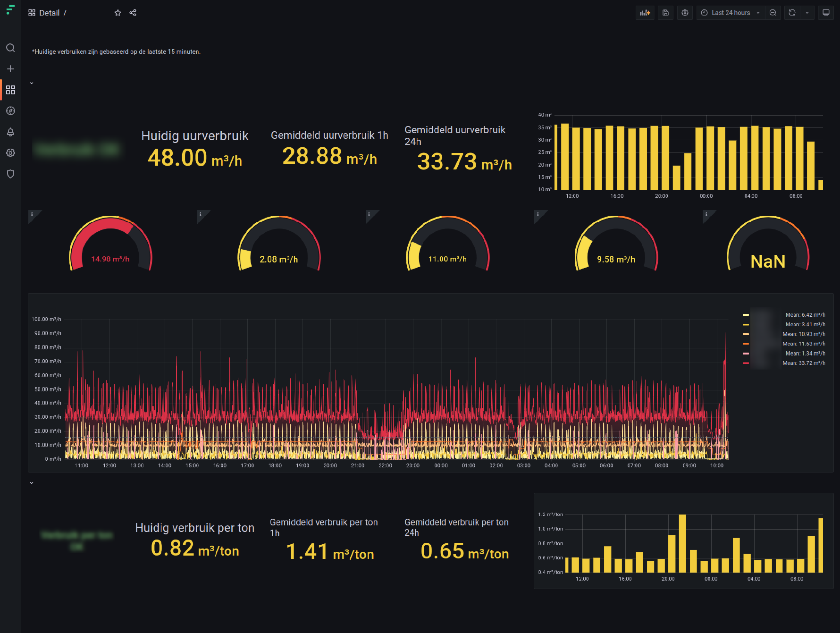Click the Gemiddeld uurverbruik 1h panel title

point(329,135)
